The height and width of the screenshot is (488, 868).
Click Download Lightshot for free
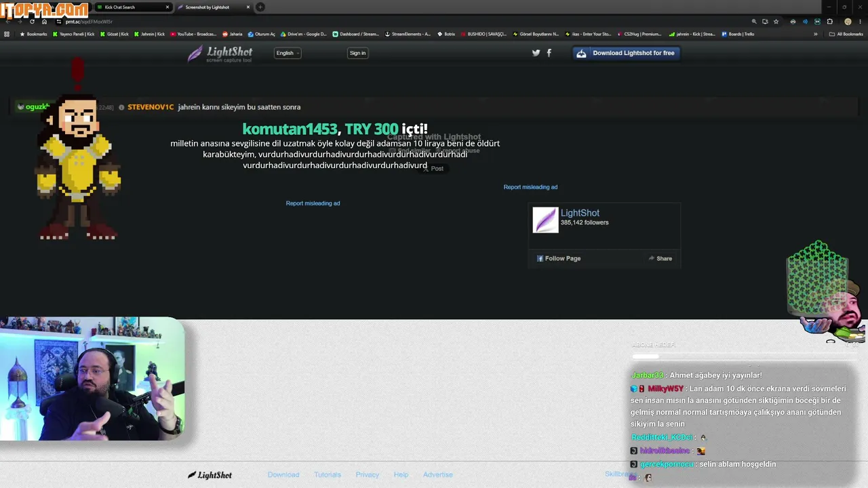pyautogui.click(x=626, y=53)
